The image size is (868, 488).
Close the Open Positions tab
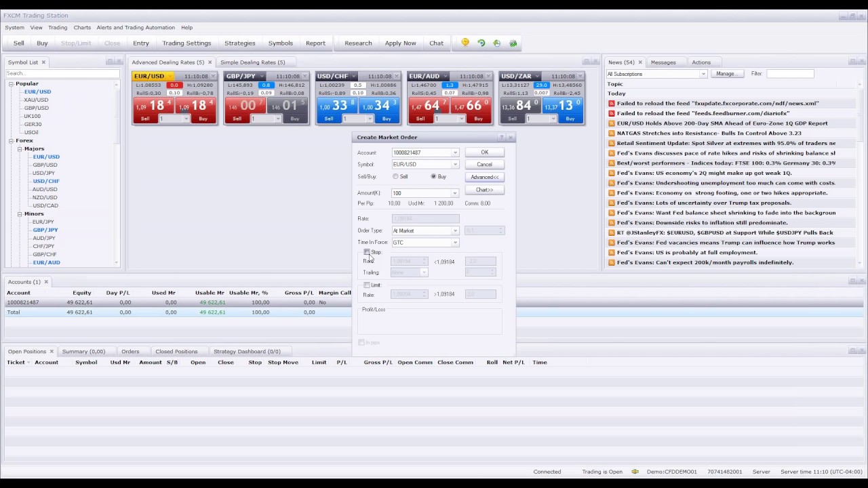pos(52,351)
